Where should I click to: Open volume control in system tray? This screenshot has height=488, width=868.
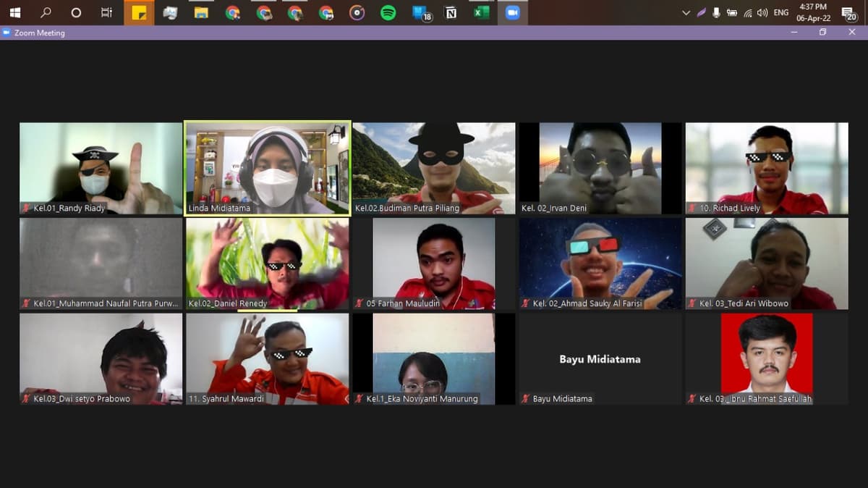click(x=762, y=12)
